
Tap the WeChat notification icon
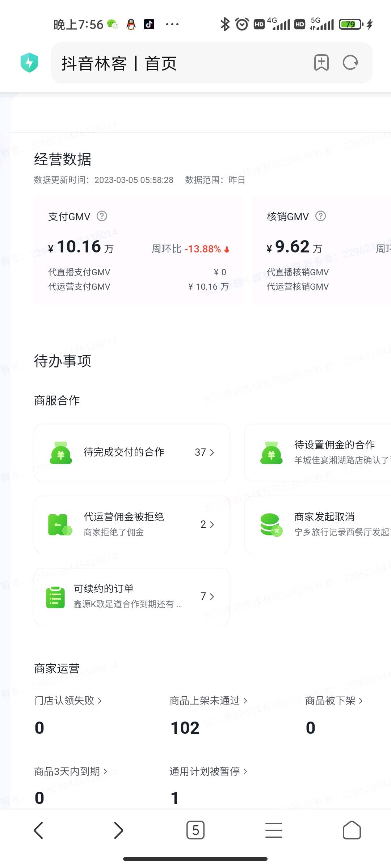coord(113,24)
